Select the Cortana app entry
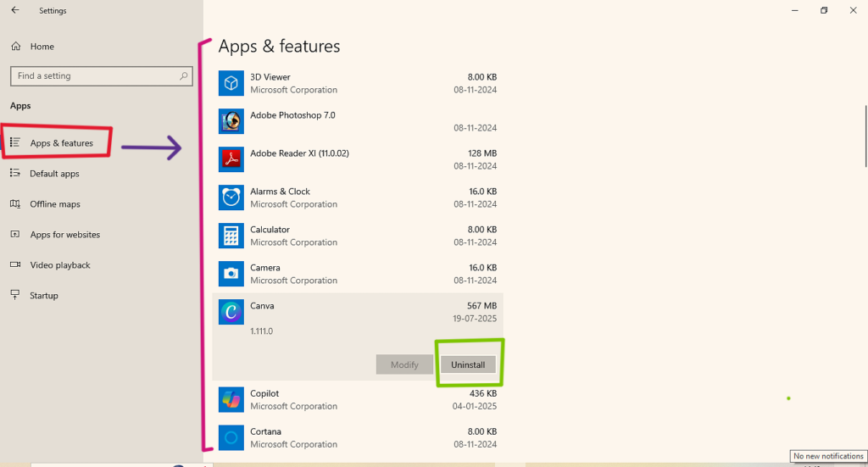868x467 pixels. coord(358,437)
